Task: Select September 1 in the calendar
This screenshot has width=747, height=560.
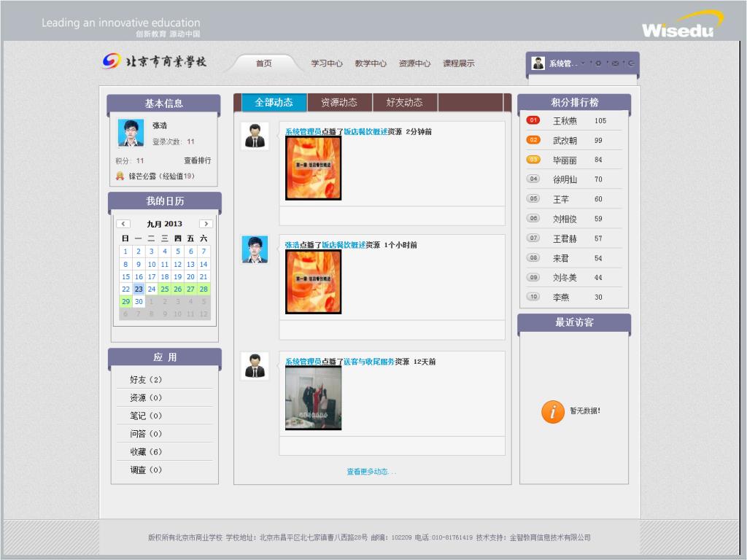Action: [125, 252]
